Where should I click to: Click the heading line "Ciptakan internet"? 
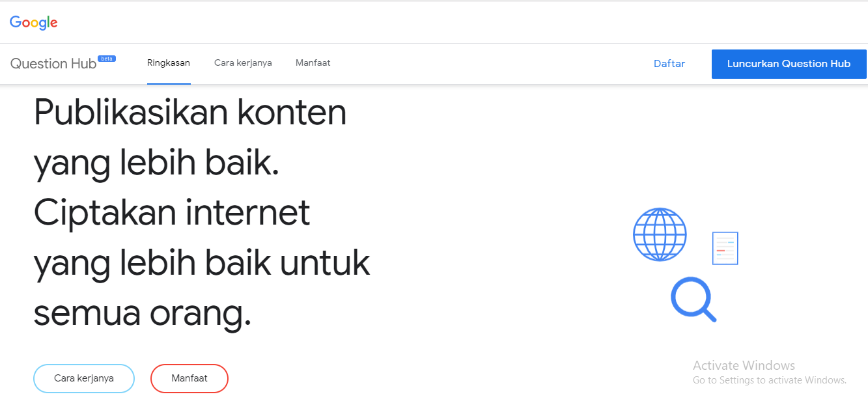(172, 213)
